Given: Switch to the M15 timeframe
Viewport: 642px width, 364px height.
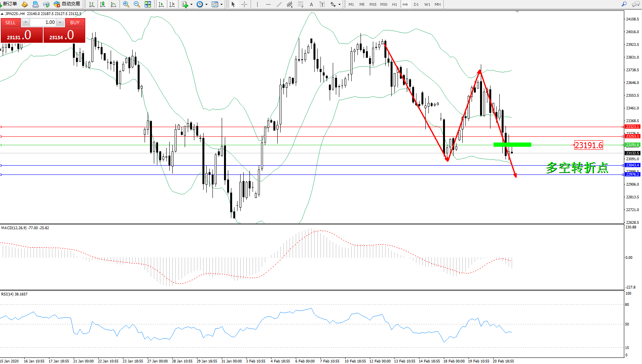Looking at the screenshot, I should tap(372, 5).
